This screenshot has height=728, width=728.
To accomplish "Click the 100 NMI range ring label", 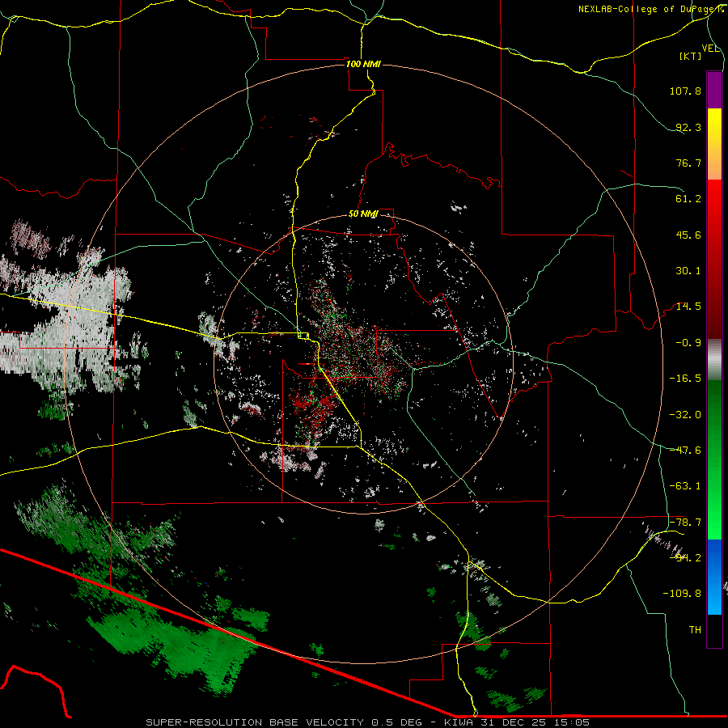I will point(363,64).
